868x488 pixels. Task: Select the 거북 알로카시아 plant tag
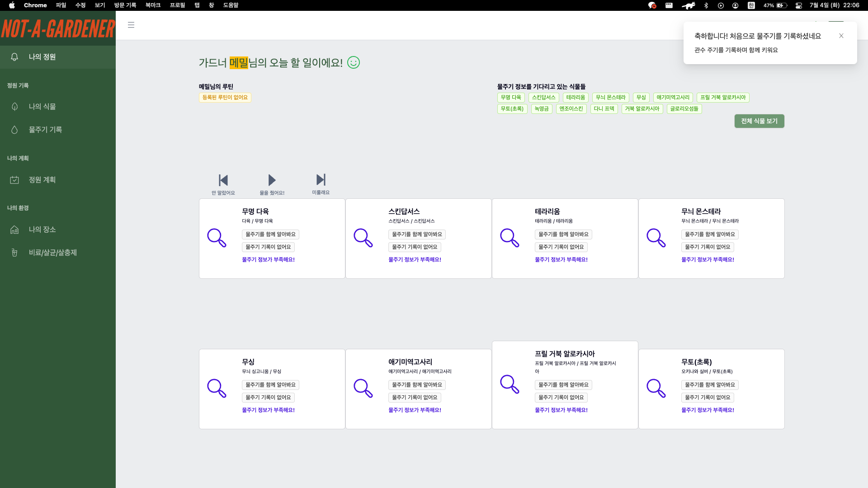[642, 109]
